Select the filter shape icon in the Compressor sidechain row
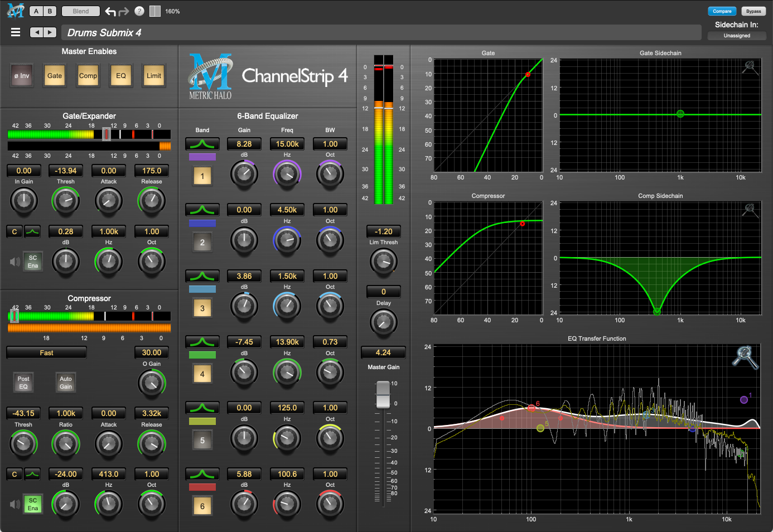Screen dimensions: 773x532 32,473
